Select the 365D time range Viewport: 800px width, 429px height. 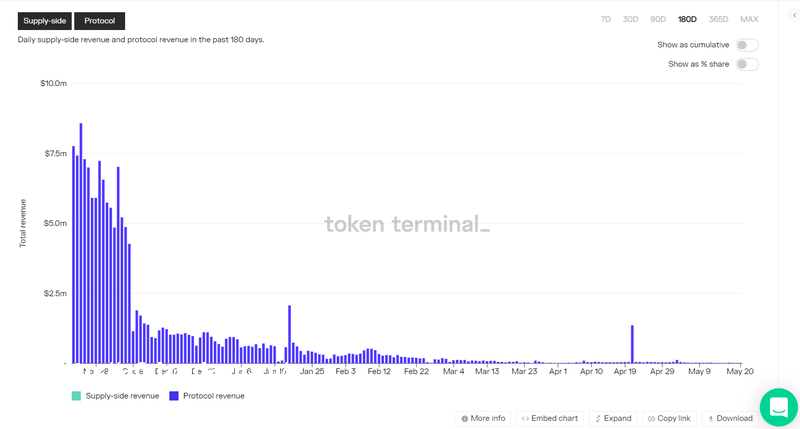tap(718, 19)
